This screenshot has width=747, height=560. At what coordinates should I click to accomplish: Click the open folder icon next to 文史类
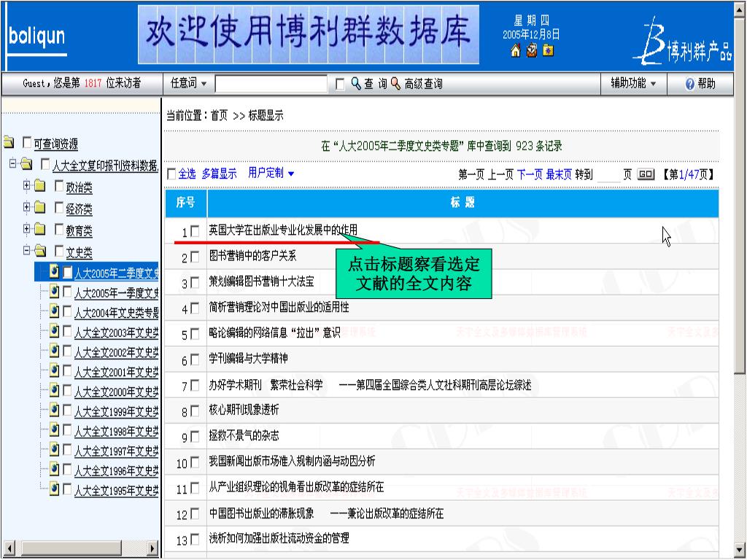tap(40, 251)
